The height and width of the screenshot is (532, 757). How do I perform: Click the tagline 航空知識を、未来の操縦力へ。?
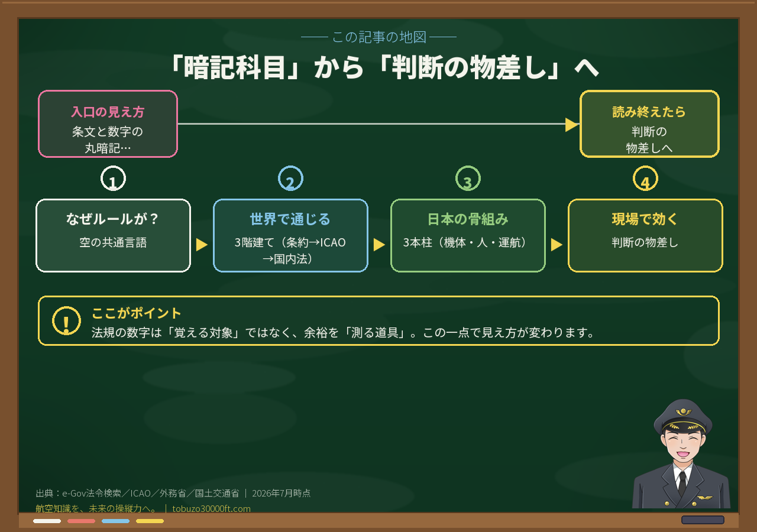tap(96, 508)
